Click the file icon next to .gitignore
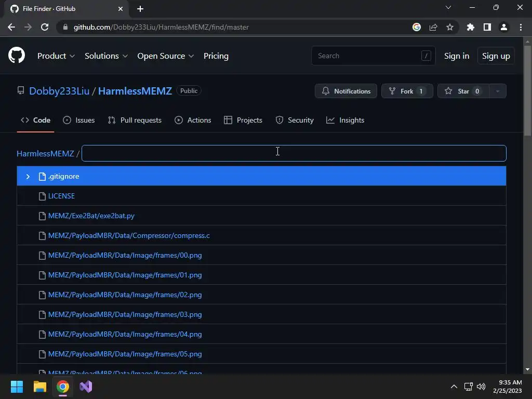The image size is (532, 399). [x=42, y=177]
